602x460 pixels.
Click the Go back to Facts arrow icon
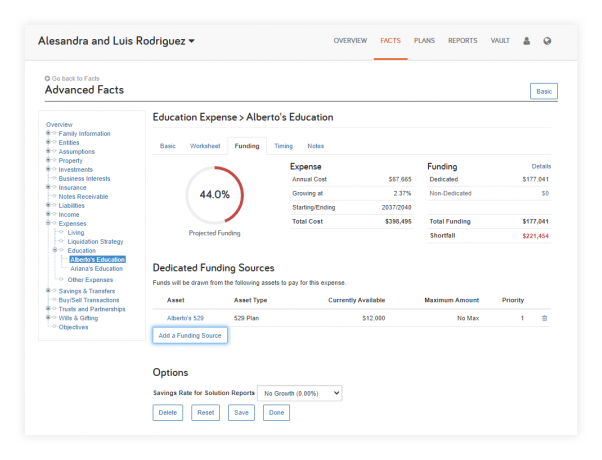47,78
